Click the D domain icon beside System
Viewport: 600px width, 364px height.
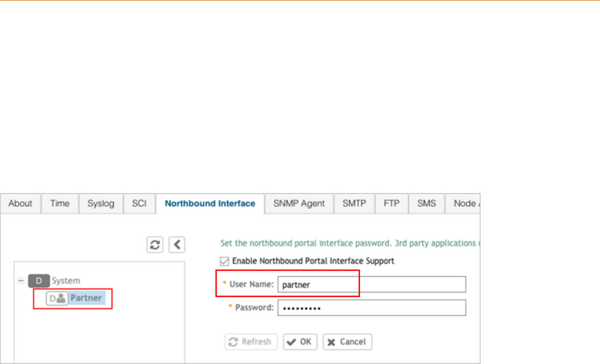pyautogui.click(x=39, y=281)
